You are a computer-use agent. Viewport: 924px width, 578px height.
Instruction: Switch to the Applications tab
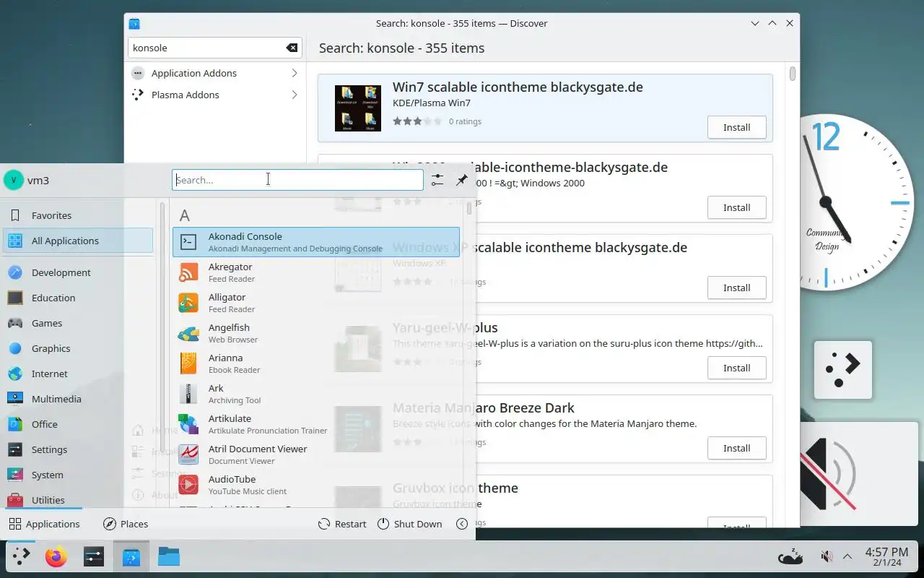(44, 524)
